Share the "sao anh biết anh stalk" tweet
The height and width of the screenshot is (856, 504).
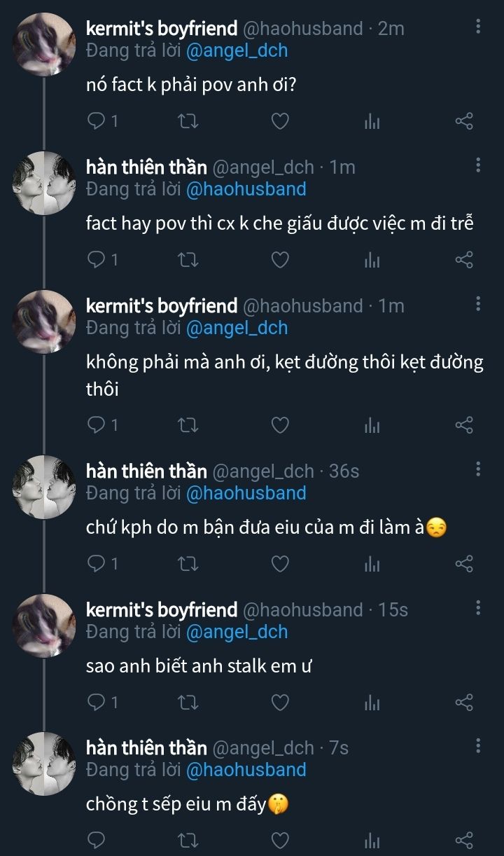click(464, 702)
